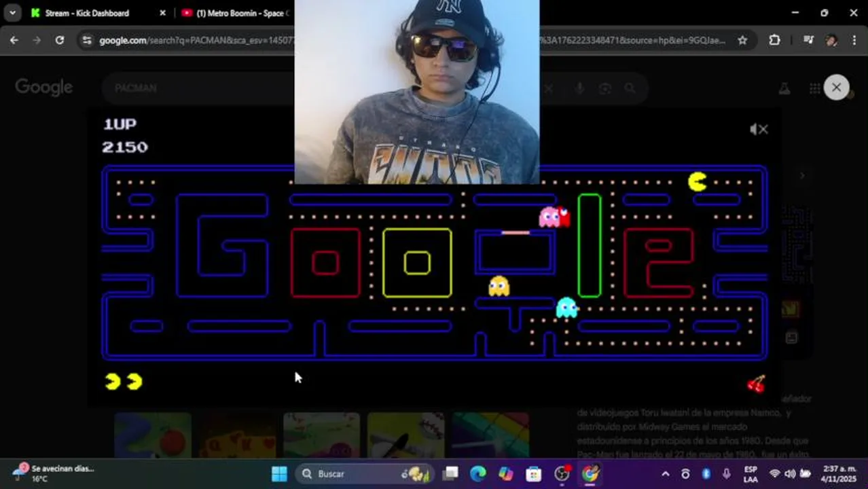Screen dimensions: 868x489
Task: Open the media control button in Chrome
Action: (808, 40)
